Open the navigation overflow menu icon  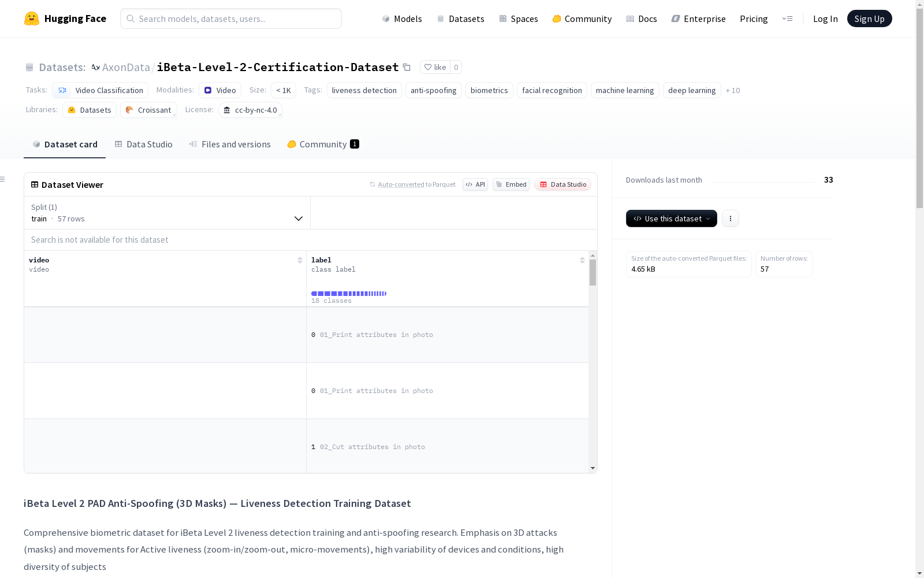[x=787, y=18]
